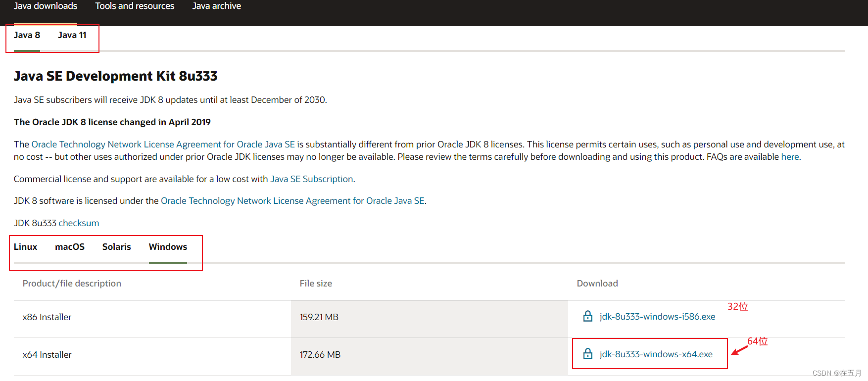Open the license agreement link after 'JDK 8 software is licensed under'
Viewport: 868px width, 381px height.
(x=293, y=201)
